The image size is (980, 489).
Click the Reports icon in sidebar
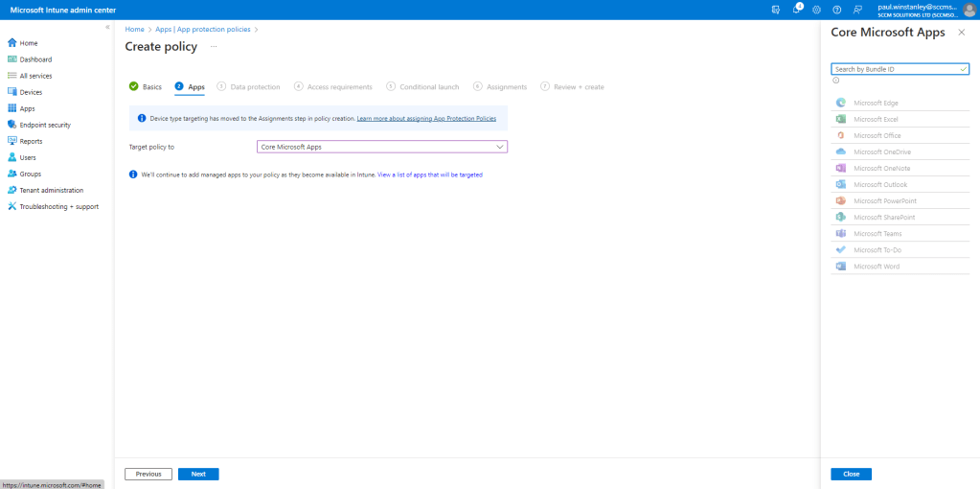tap(12, 141)
